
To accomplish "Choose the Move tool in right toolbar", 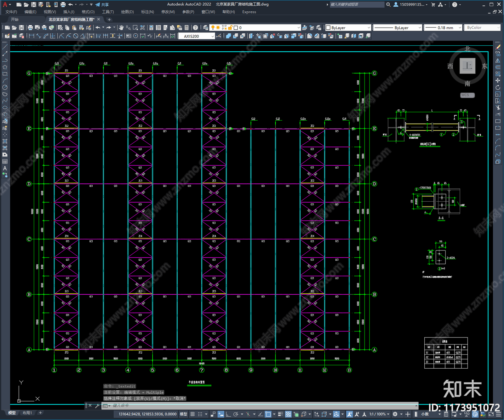I will click(x=498, y=81).
